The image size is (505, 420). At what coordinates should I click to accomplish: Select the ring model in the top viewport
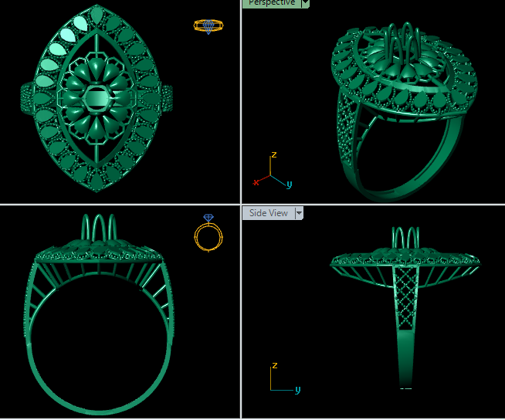point(97,98)
